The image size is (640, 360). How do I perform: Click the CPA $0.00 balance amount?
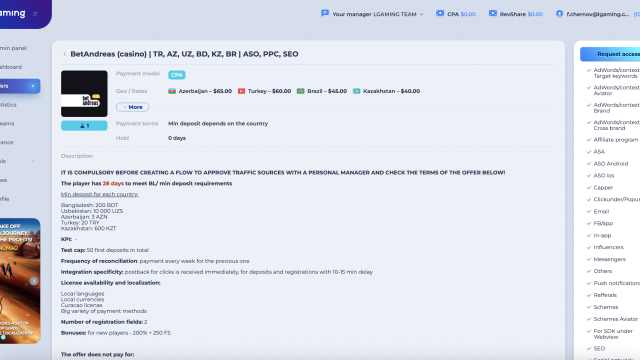tap(468, 14)
